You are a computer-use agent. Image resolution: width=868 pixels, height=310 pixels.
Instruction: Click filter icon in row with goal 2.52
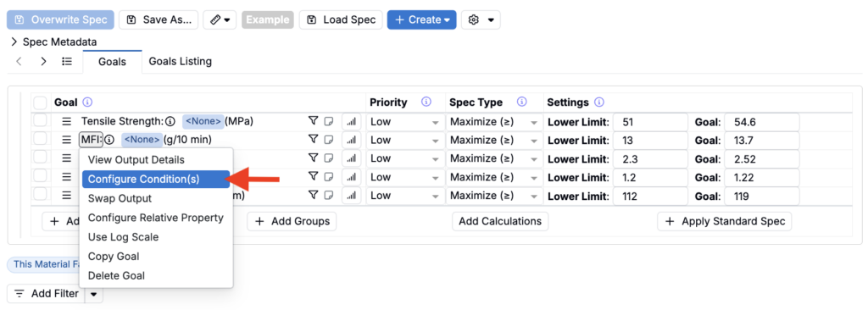[x=314, y=158]
